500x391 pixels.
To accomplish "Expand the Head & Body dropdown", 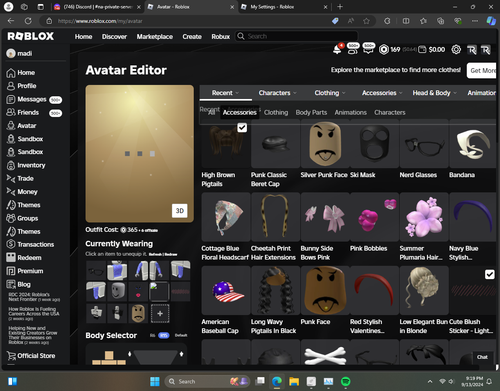I will click(x=435, y=93).
